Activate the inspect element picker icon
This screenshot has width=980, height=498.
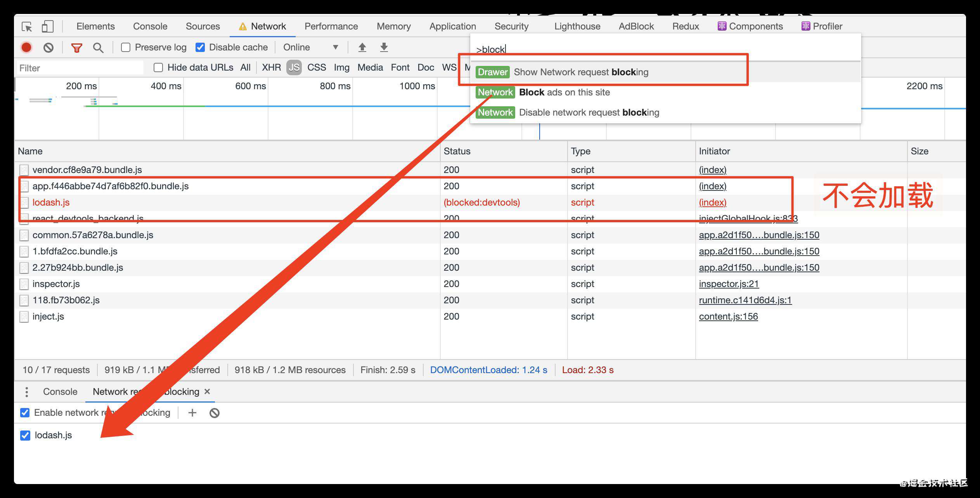[x=27, y=26]
